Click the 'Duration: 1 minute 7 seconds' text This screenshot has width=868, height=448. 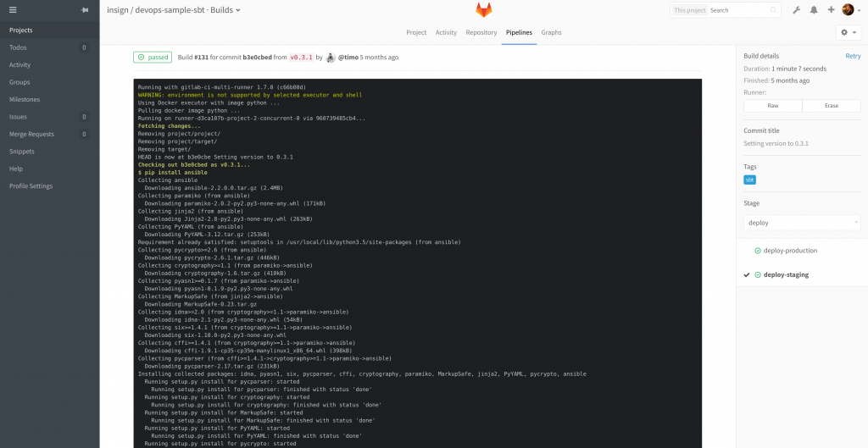click(785, 69)
